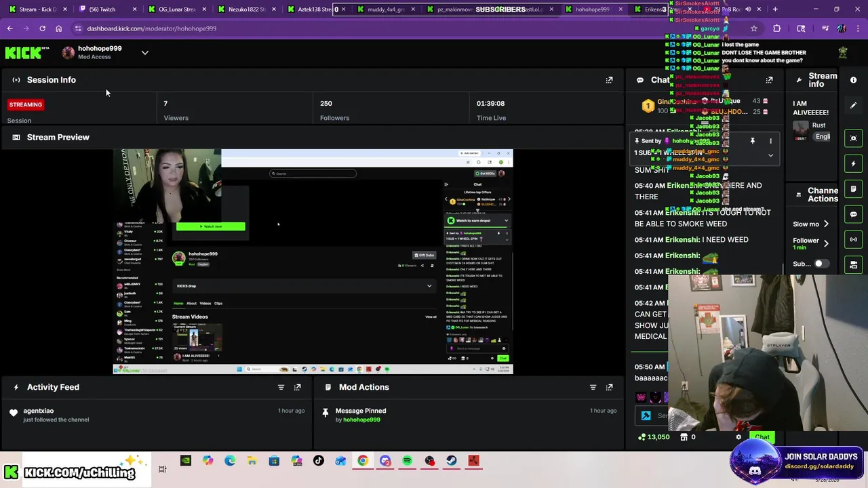This screenshot has width=868, height=488.
Task: Click the Mod Actions clipboard icon
Action: tap(328, 387)
